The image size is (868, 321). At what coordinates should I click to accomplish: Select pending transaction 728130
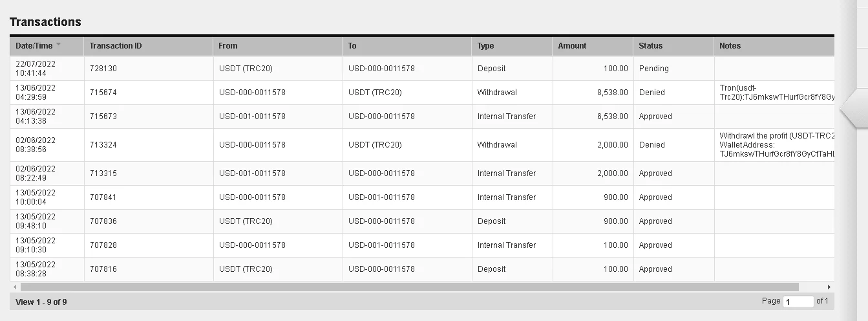click(103, 69)
